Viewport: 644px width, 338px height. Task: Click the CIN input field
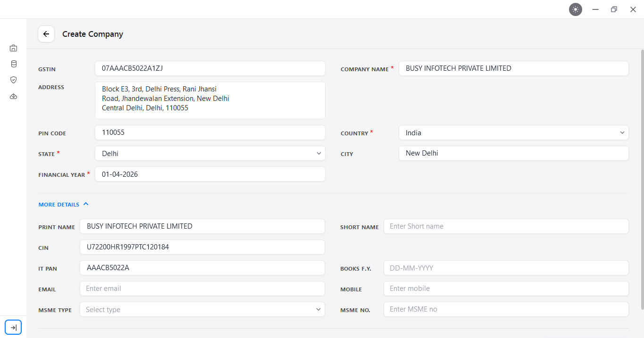click(202, 247)
